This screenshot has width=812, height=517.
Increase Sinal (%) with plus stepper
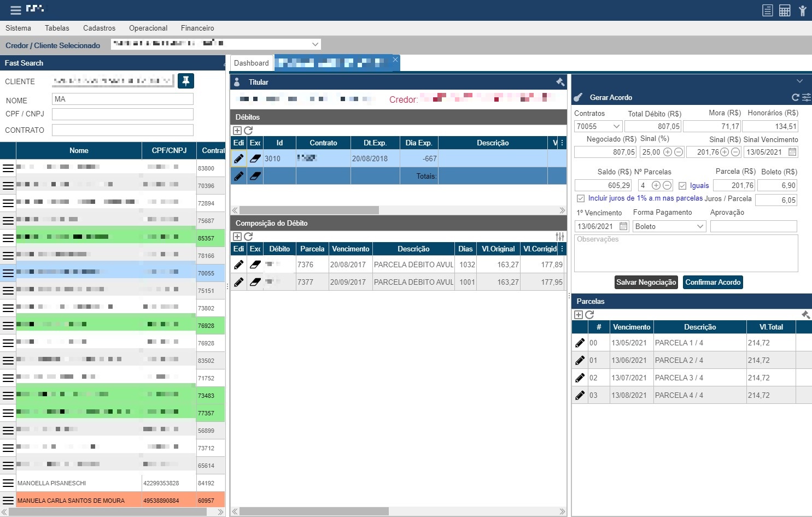(668, 152)
